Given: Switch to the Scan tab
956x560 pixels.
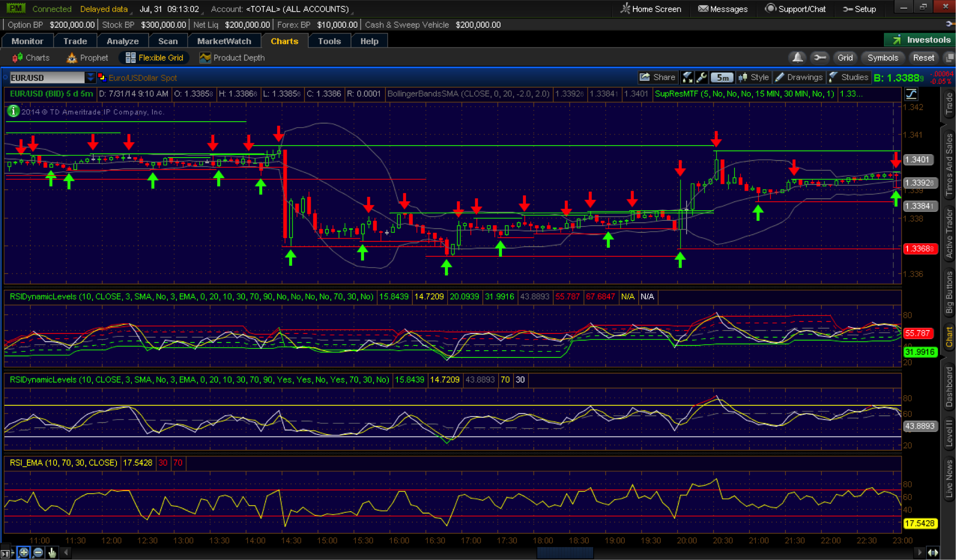Looking at the screenshot, I should 168,41.
